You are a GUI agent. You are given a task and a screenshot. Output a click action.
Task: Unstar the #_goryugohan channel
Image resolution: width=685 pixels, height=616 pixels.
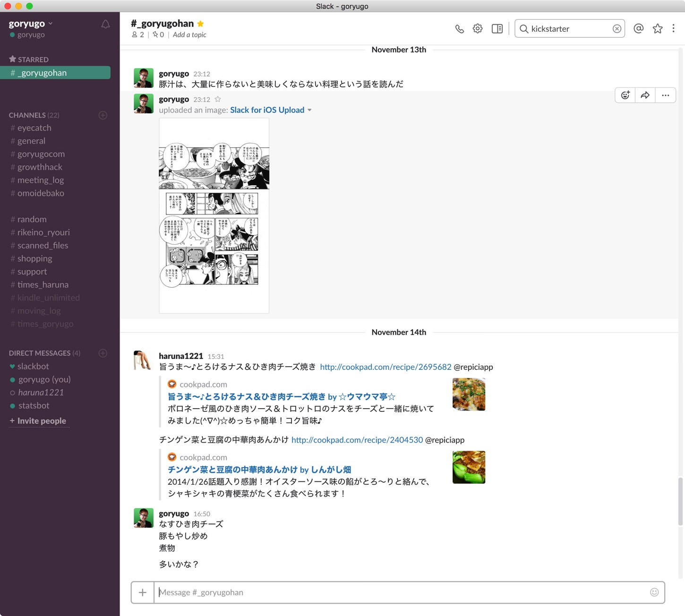click(x=201, y=24)
